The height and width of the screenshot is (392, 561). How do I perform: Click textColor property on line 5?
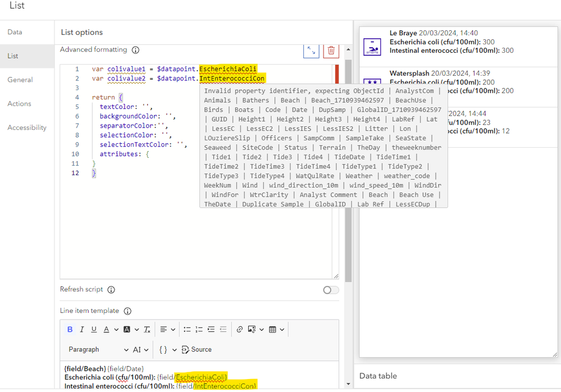117,107
